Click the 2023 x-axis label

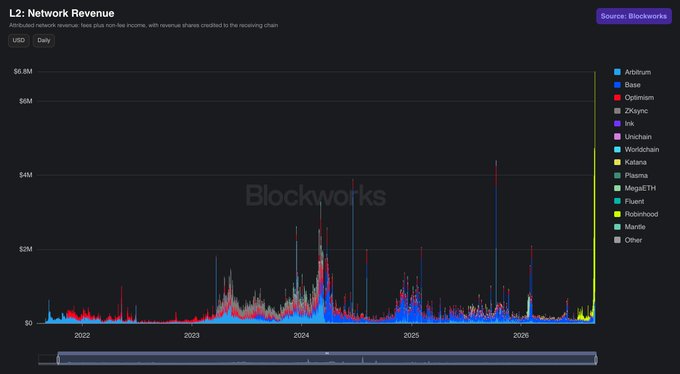[192, 335]
